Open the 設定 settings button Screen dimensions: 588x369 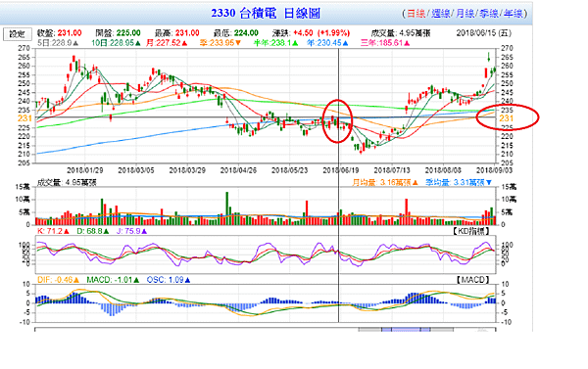click(x=18, y=34)
